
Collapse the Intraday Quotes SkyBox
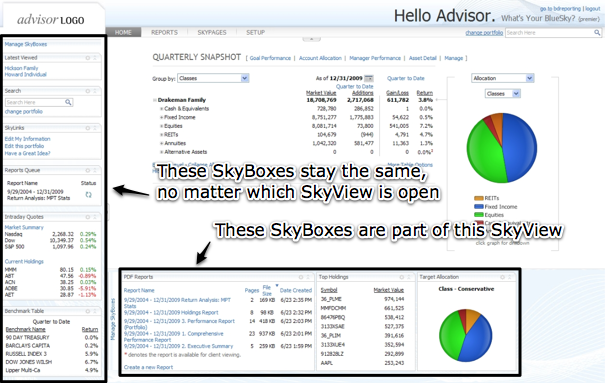(95, 217)
